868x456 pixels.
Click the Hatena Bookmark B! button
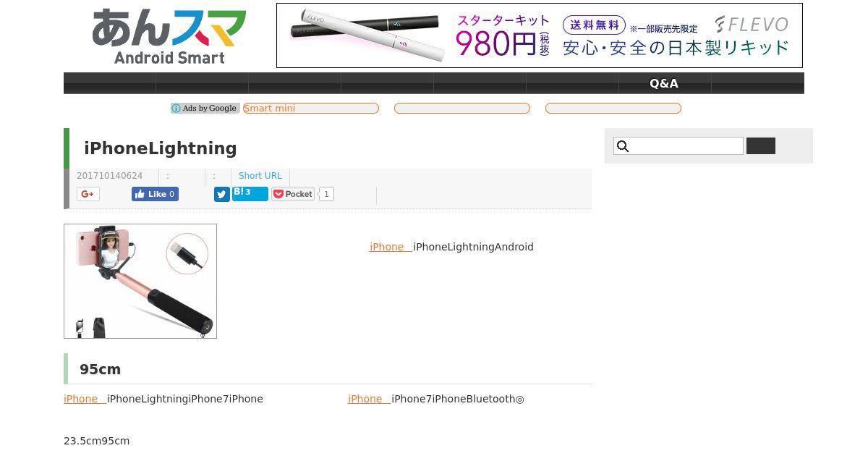250,193
